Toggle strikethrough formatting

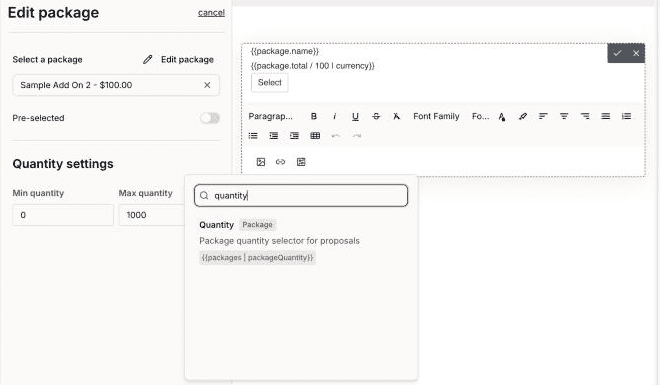[376, 116]
